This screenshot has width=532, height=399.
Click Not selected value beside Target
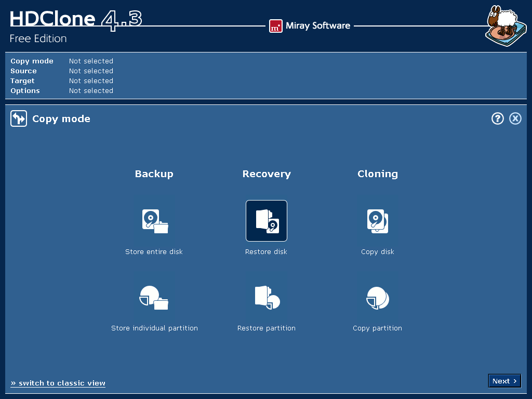pos(91,81)
